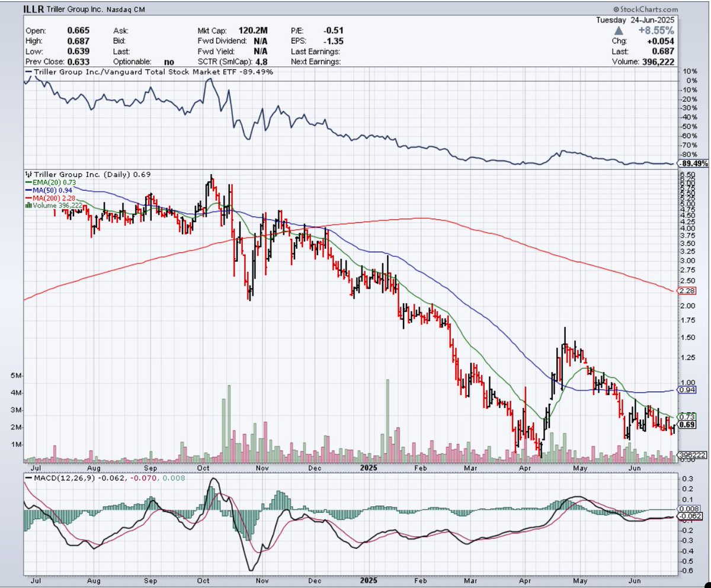
Task: Click the 1.25 label on price axis
Action: click(688, 357)
